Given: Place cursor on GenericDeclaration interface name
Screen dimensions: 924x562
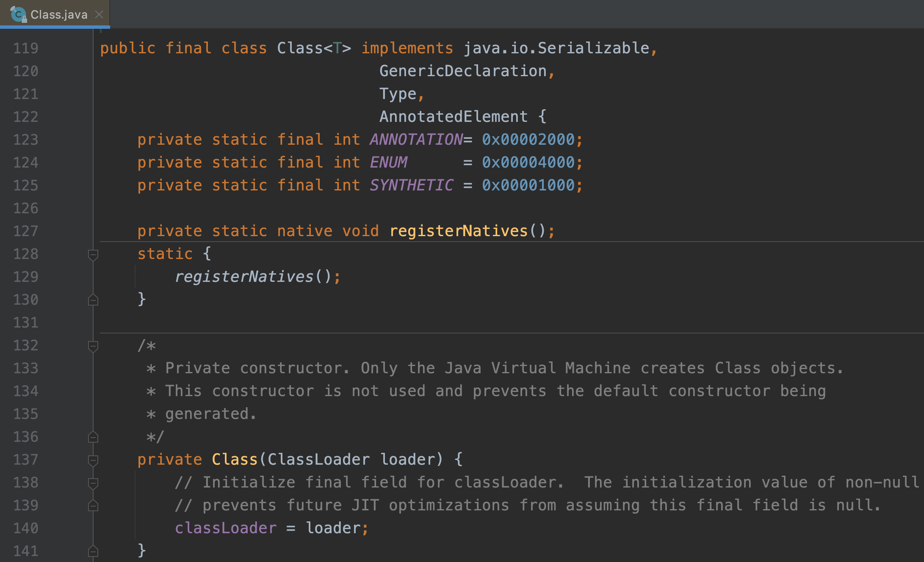Looking at the screenshot, I should pos(463,71).
